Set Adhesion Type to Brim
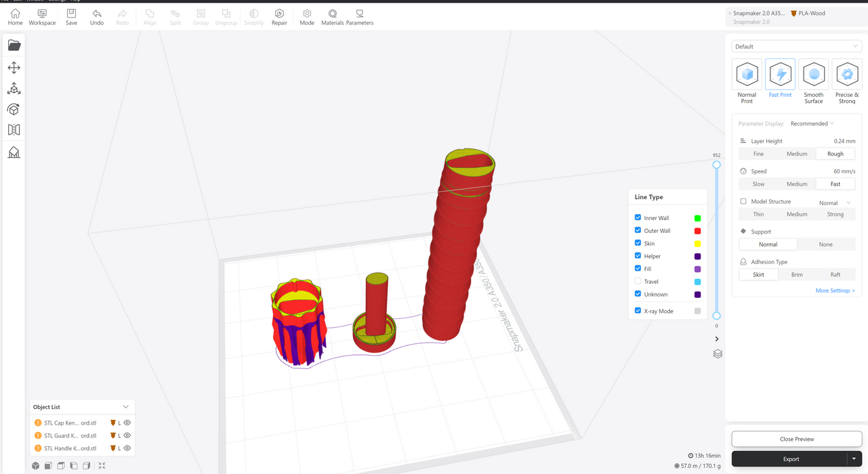 tap(797, 275)
